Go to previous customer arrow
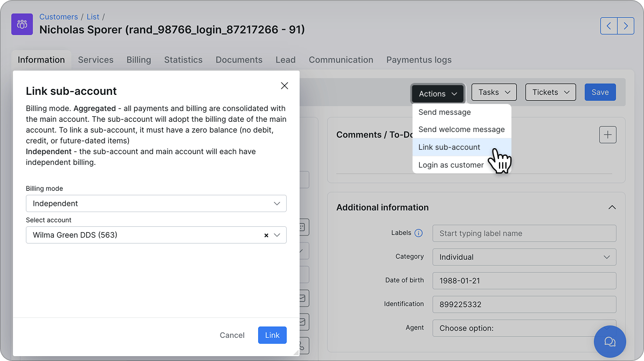The image size is (644, 361). click(608, 26)
